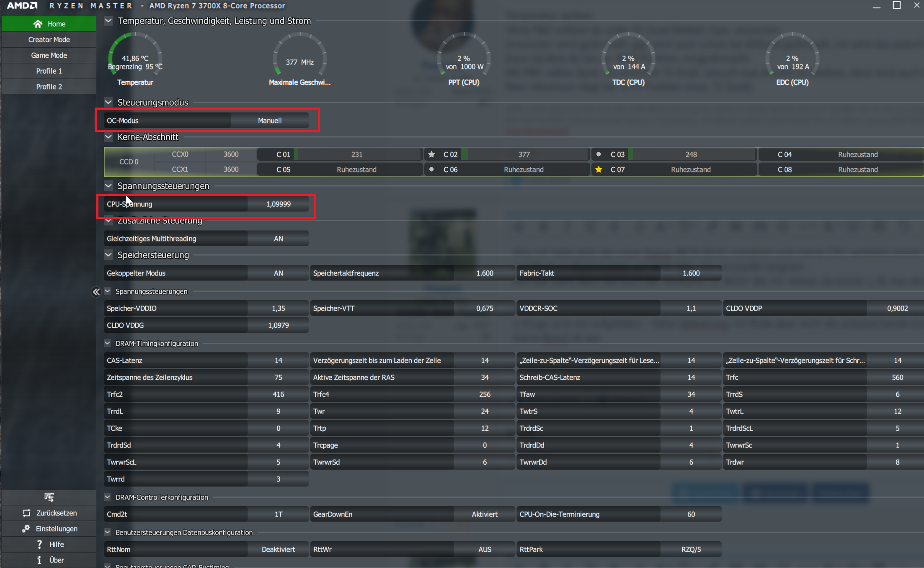
Task: Collapse the DRAM-Timingkonfiguration section
Action: 108,343
